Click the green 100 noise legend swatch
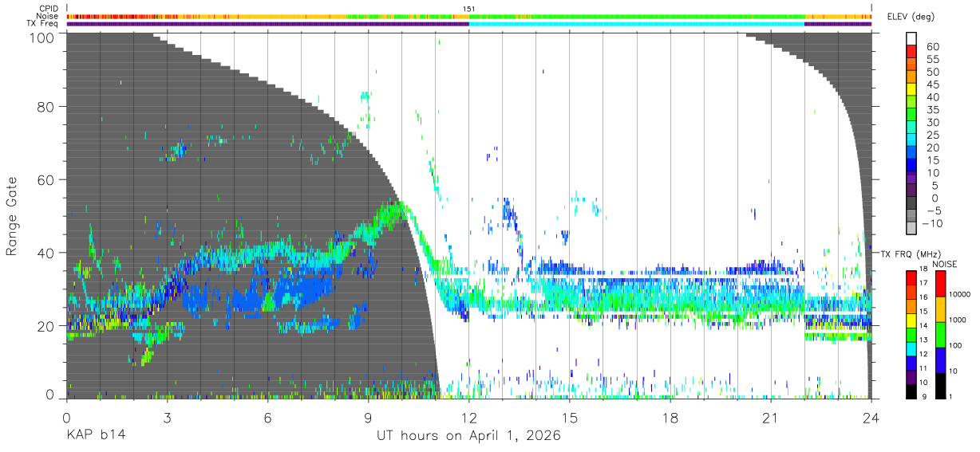Viewport: 980px width, 452px height. click(x=942, y=334)
